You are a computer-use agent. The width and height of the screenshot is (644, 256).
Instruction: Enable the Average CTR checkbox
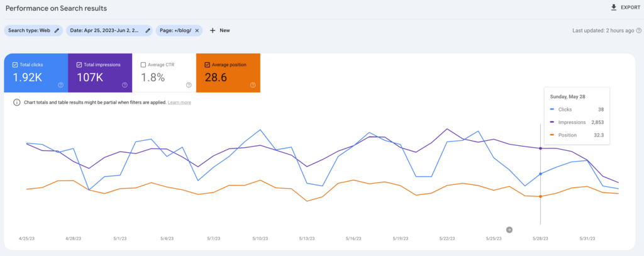(x=143, y=65)
